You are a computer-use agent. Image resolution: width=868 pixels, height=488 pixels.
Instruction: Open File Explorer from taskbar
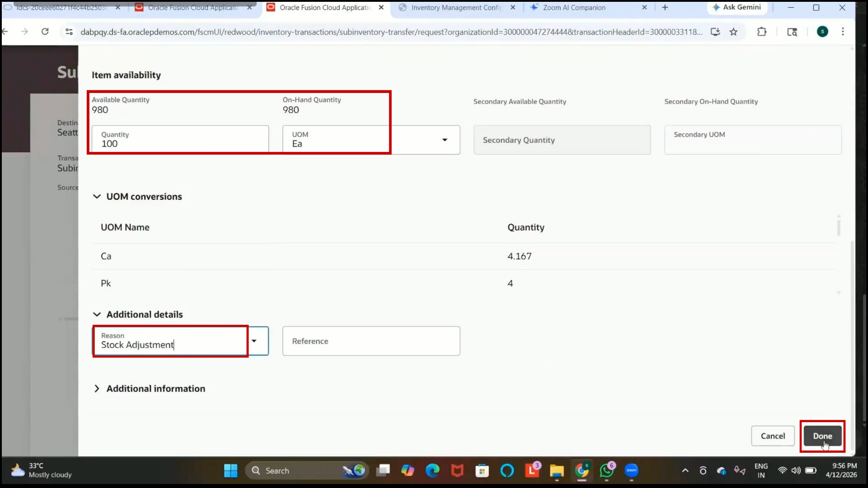[557, 471]
